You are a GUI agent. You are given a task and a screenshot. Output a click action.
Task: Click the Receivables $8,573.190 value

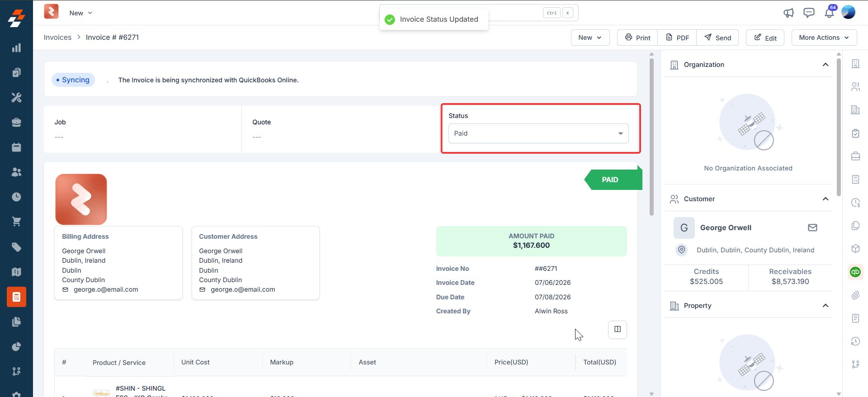(x=790, y=281)
